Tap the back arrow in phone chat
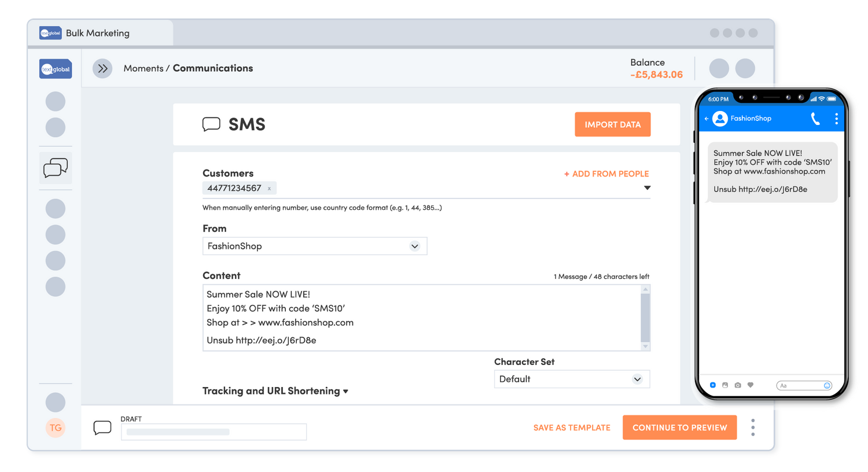This screenshot has width=868, height=472. pos(707,119)
